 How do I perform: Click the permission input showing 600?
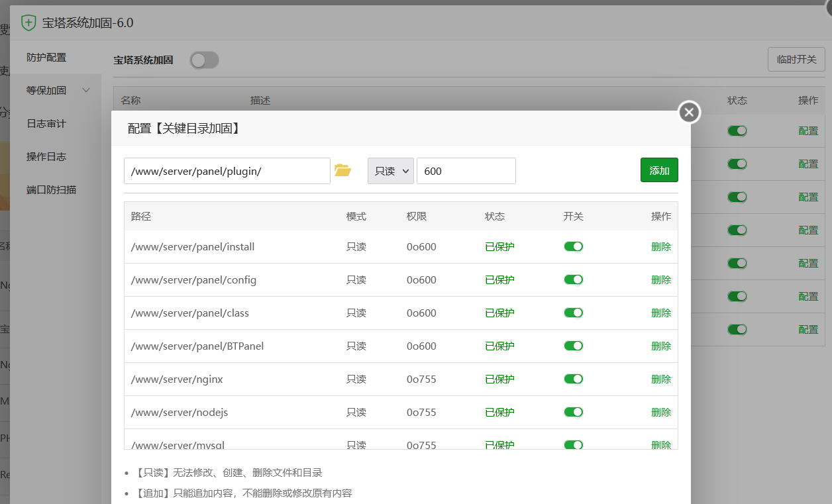pos(466,171)
